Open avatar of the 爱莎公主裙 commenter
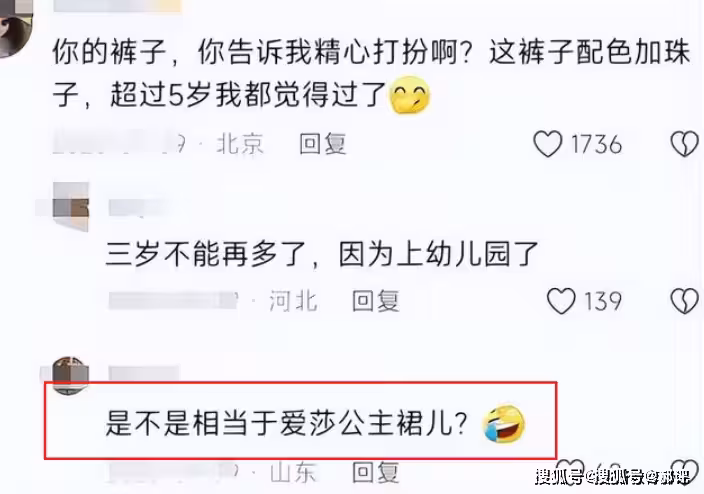 pyautogui.click(x=70, y=375)
